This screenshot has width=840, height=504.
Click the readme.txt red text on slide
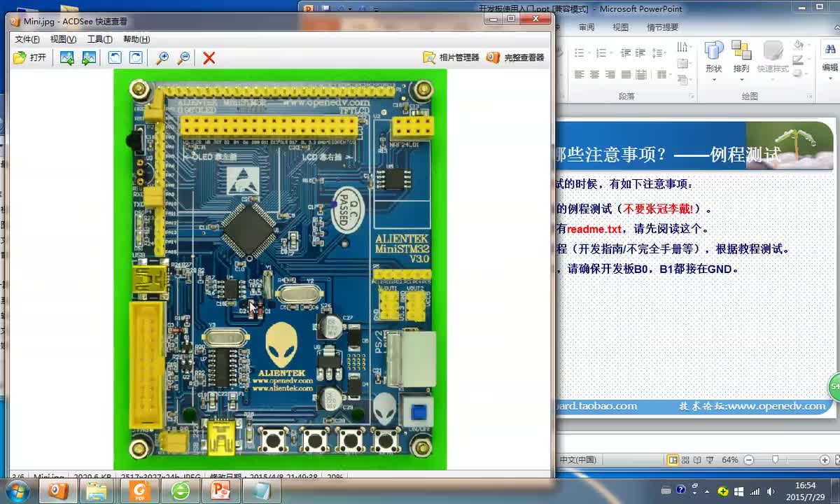click(594, 229)
